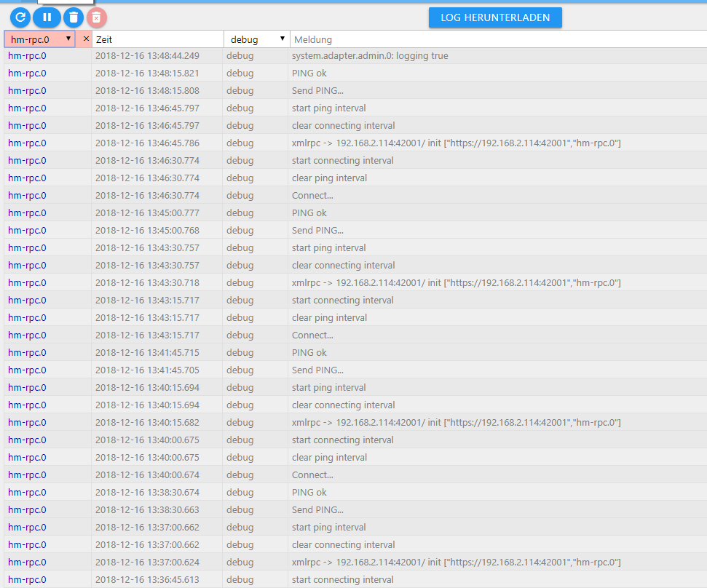707x588 pixels.
Task: Click 'clear ping interval' at 13:46:30.774
Action: coord(329,178)
